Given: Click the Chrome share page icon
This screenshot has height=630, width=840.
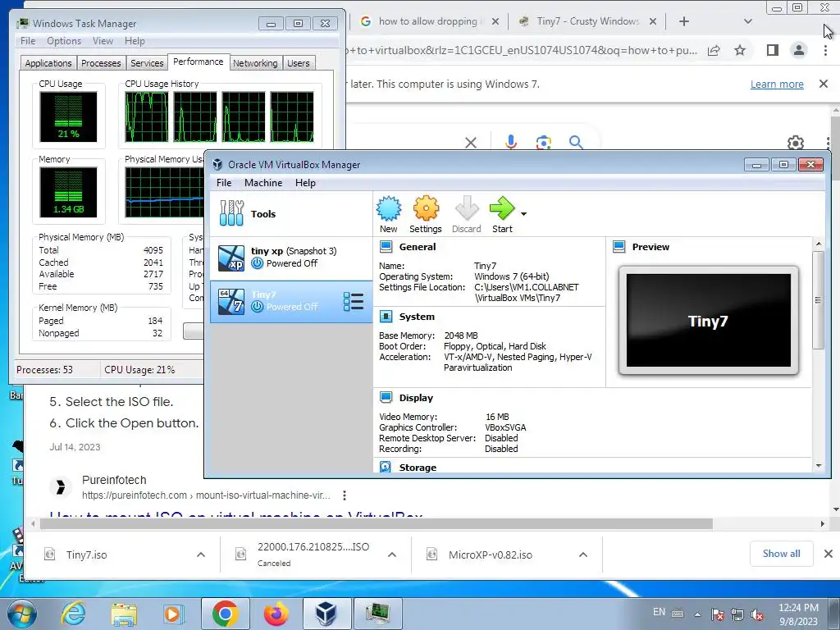Looking at the screenshot, I should (x=714, y=50).
